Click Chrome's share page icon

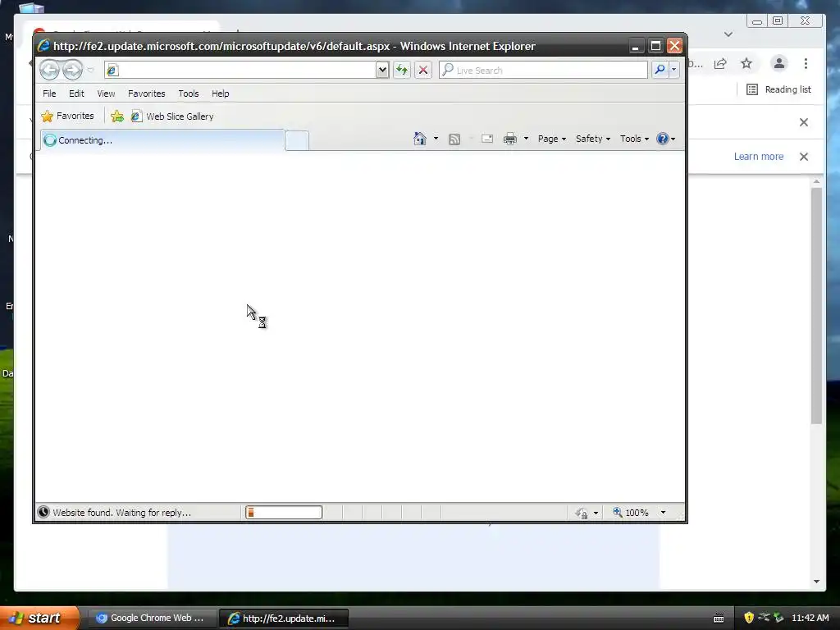[720, 64]
